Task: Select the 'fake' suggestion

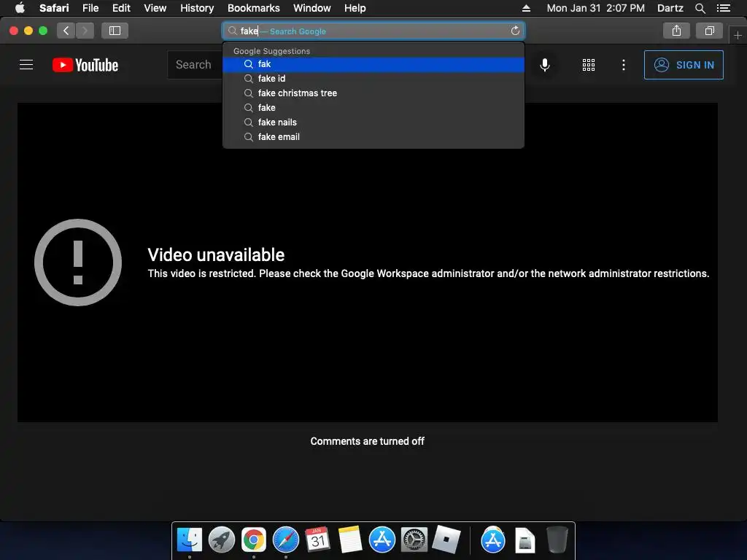Action: (373, 108)
